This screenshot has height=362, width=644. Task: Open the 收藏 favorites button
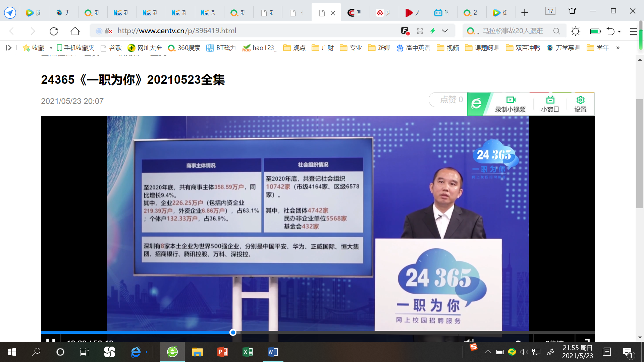34,48
